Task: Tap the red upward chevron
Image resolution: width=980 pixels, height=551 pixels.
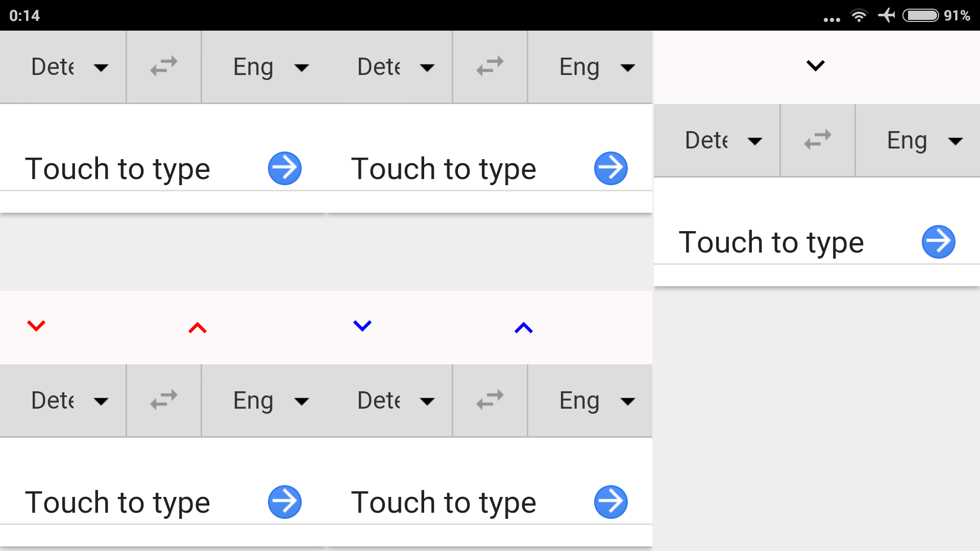Action: [197, 327]
